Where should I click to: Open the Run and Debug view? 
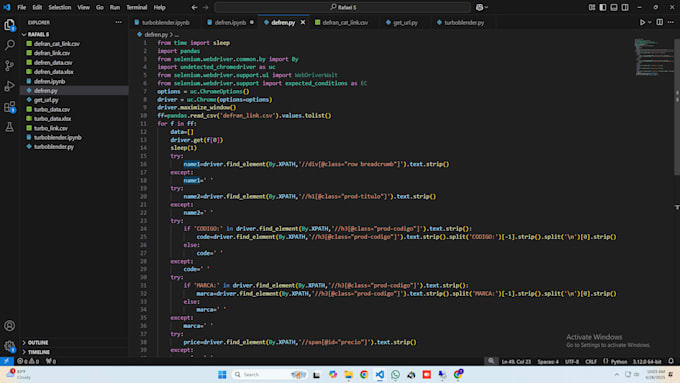[x=10, y=86]
